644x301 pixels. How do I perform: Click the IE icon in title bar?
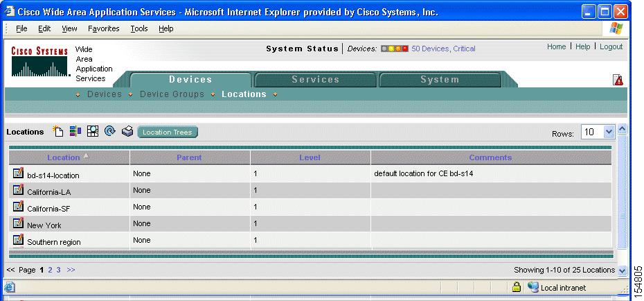point(10,11)
